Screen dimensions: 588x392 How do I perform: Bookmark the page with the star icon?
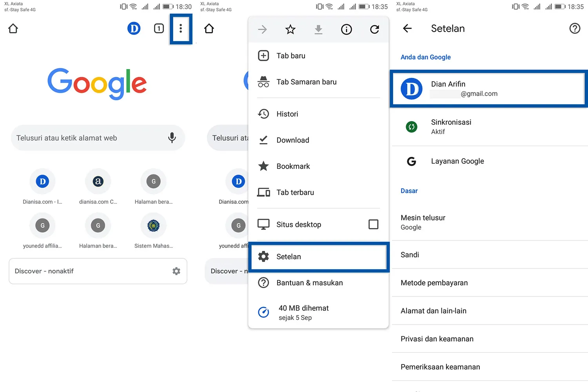[290, 29]
